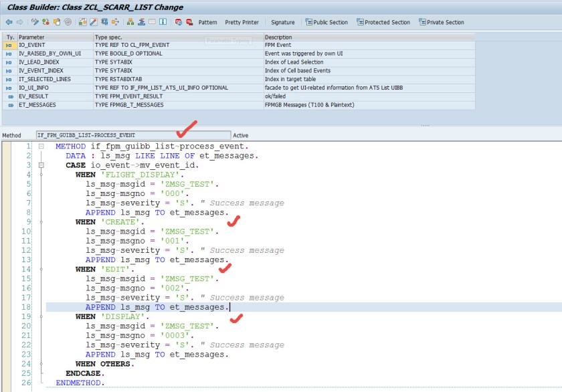Collapse the CASE block on line 3

[41, 165]
